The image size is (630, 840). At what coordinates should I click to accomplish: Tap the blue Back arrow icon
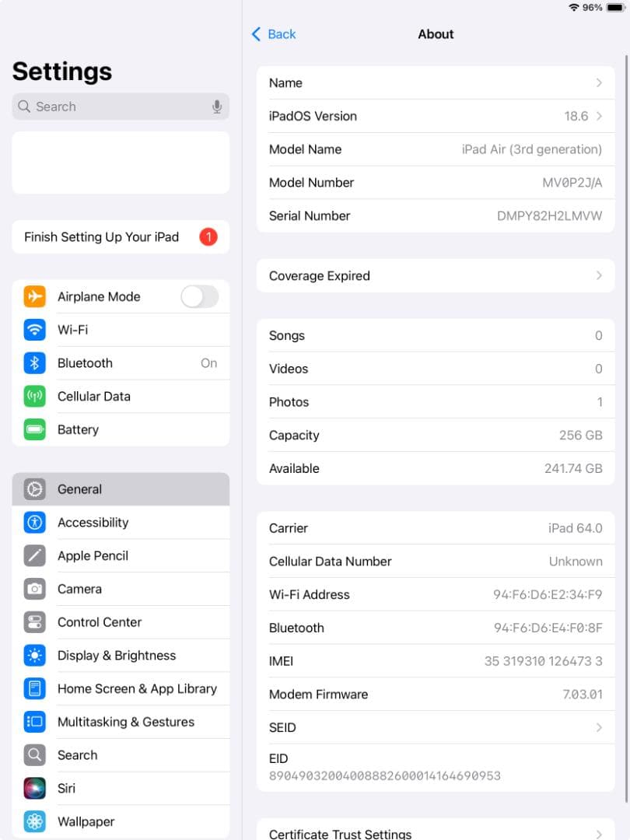click(256, 34)
